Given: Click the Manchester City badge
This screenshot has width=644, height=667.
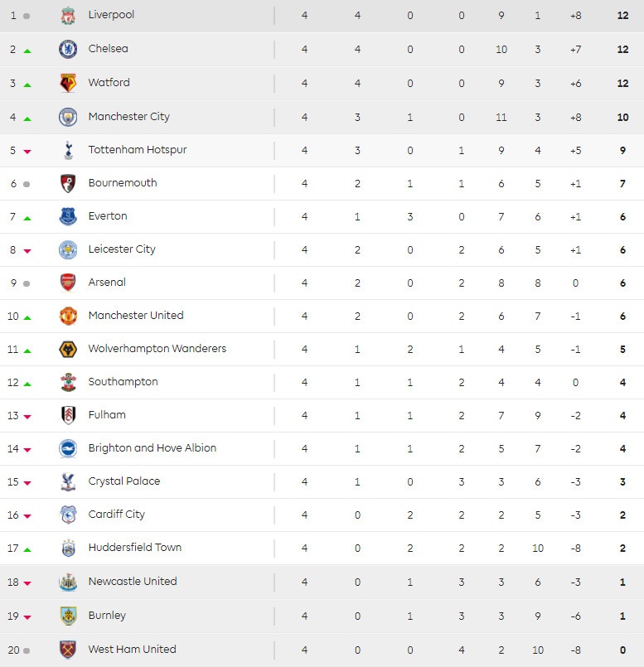Looking at the screenshot, I should [x=68, y=117].
